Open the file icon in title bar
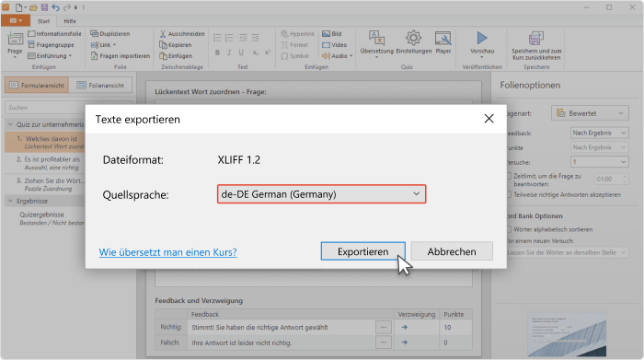The image size is (644, 360). (x=19, y=7)
